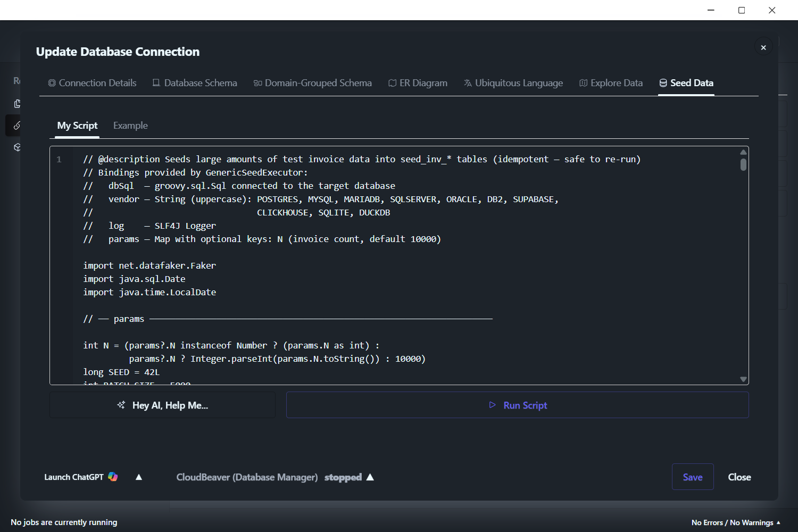The image size is (798, 532).
Task: Open the Ubiquitous Language tab
Action: tap(513, 83)
